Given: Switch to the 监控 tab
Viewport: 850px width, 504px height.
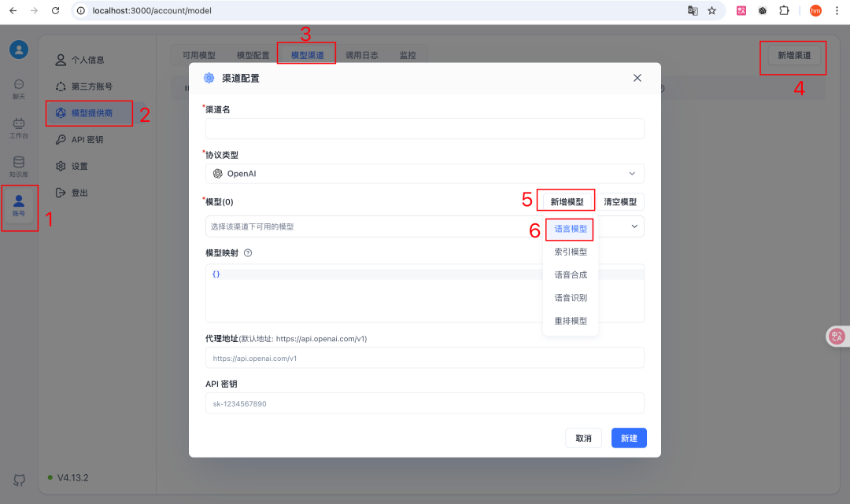Looking at the screenshot, I should coord(408,55).
